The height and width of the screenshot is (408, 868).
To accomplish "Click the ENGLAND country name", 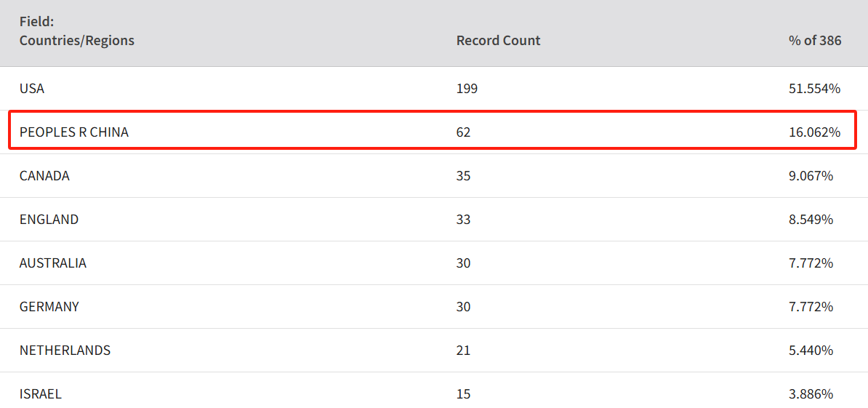I will 49,219.
